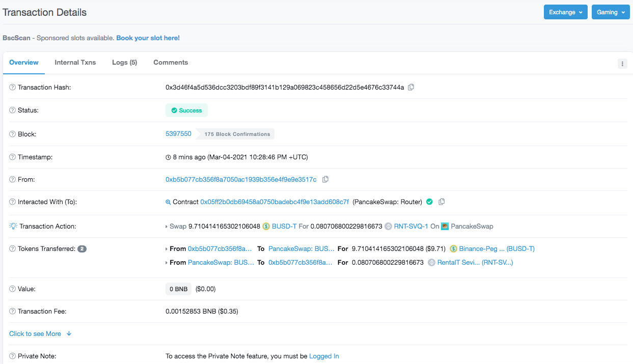Viewport: 633px width, 364px height.
Task: Switch to the Internal Txns tab
Action: pos(75,63)
